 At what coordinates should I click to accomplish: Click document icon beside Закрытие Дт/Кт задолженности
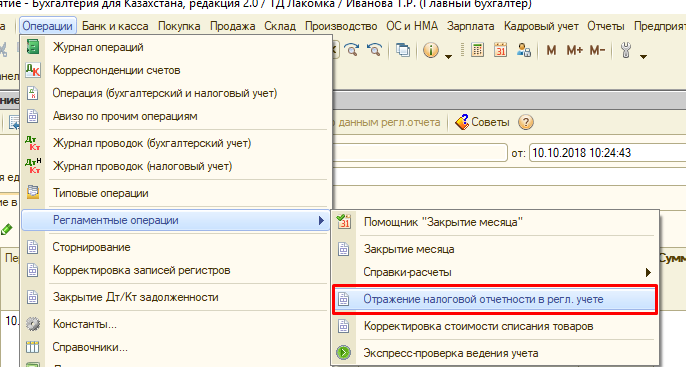(x=33, y=297)
